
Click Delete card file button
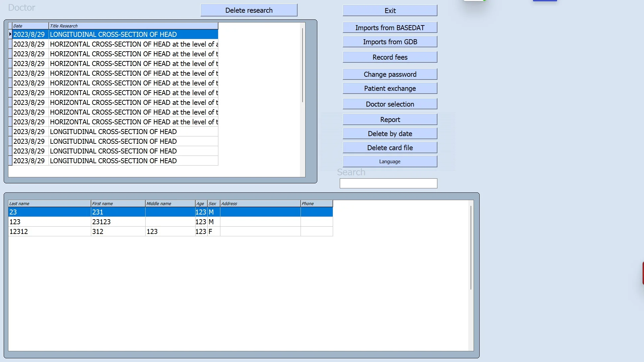point(390,147)
